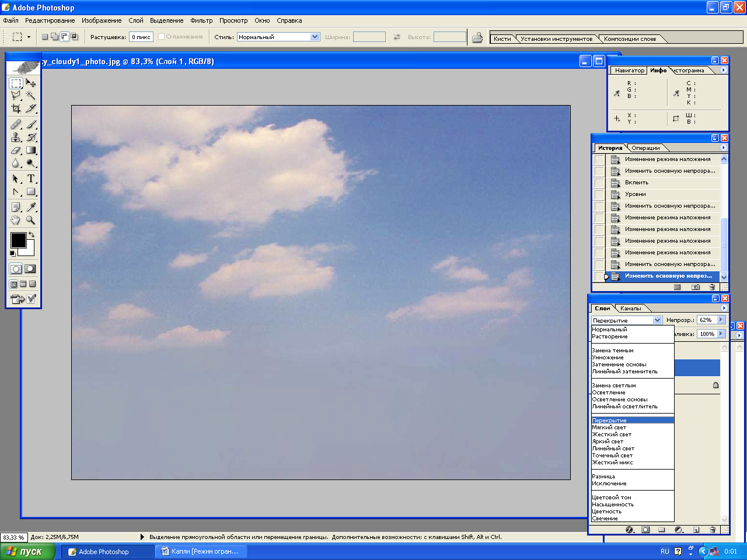Viewport: 747px width, 560px height.
Task: Select the Brush tool
Action: click(31, 124)
